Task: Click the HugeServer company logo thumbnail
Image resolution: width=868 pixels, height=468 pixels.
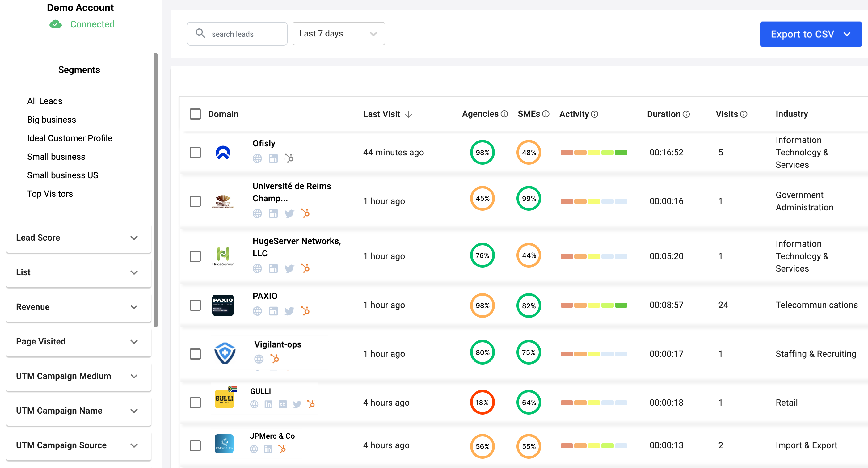Action: [223, 256]
